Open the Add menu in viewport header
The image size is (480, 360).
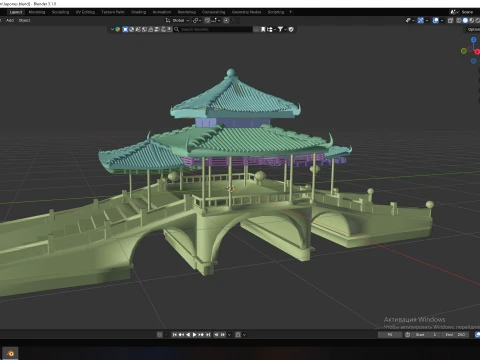click(10, 20)
